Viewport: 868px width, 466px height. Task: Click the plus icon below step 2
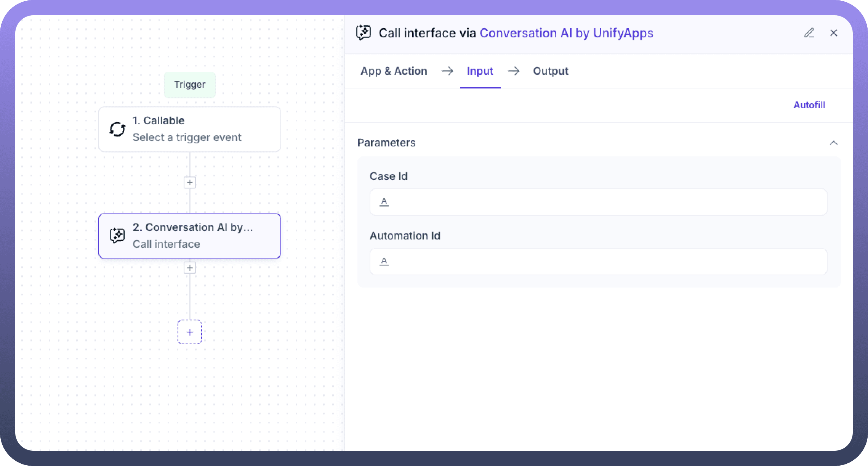(190, 268)
